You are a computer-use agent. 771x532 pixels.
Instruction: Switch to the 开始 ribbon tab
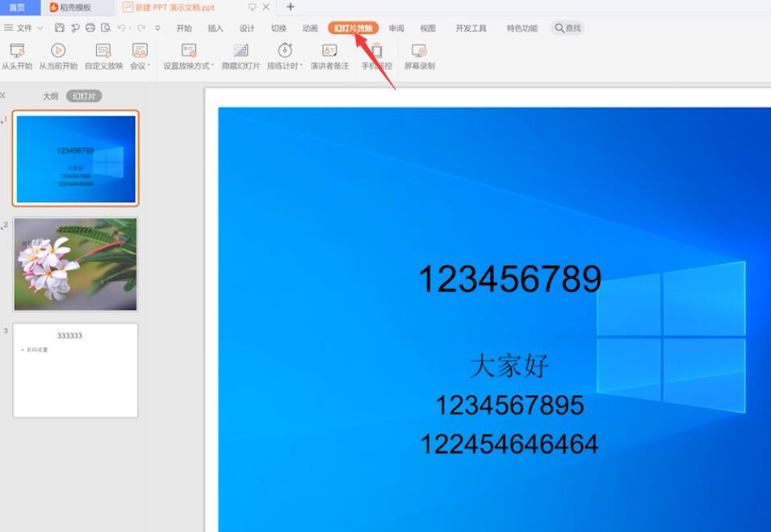184,28
